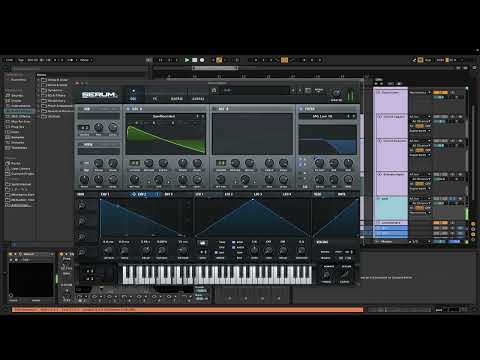This screenshot has height=360, width=480.
Task: Click the Sub oscillator Level knob
Action: (x=113, y=127)
